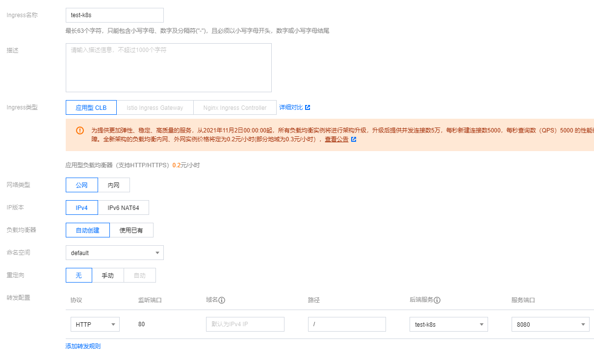Click into the 描述 description textarea
Screen dimensions: 594x364
click(168, 68)
